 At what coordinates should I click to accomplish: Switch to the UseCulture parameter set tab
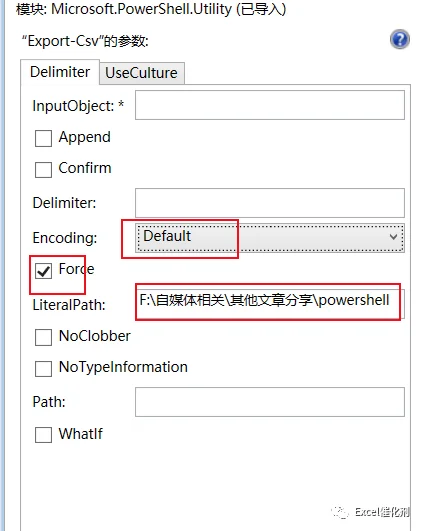coord(142,73)
